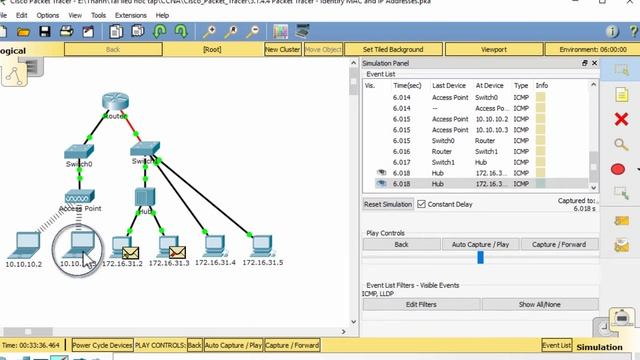The width and height of the screenshot is (640, 360).
Task: Click Back button in Play Controls
Action: pyautogui.click(x=401, y=244)
